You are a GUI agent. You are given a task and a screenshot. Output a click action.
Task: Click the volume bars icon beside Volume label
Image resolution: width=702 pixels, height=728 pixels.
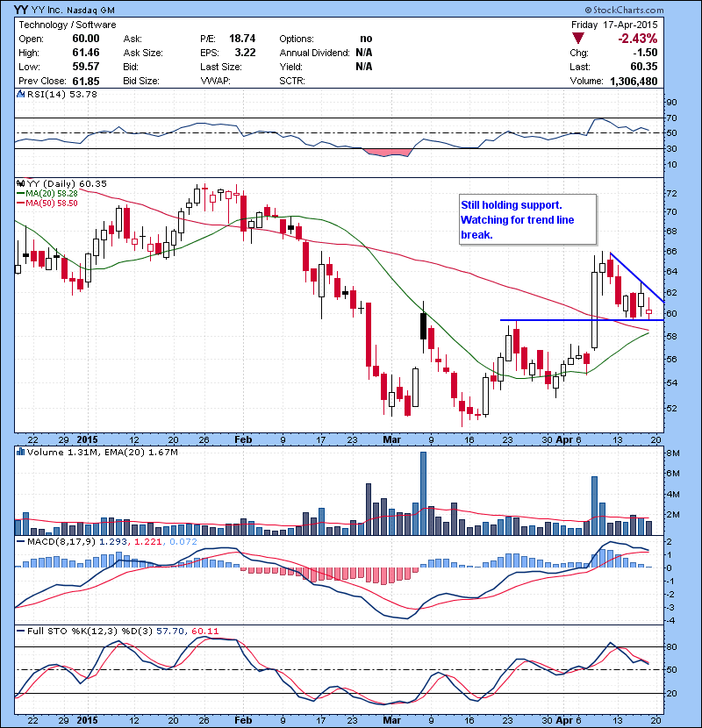tap(20, 452)
